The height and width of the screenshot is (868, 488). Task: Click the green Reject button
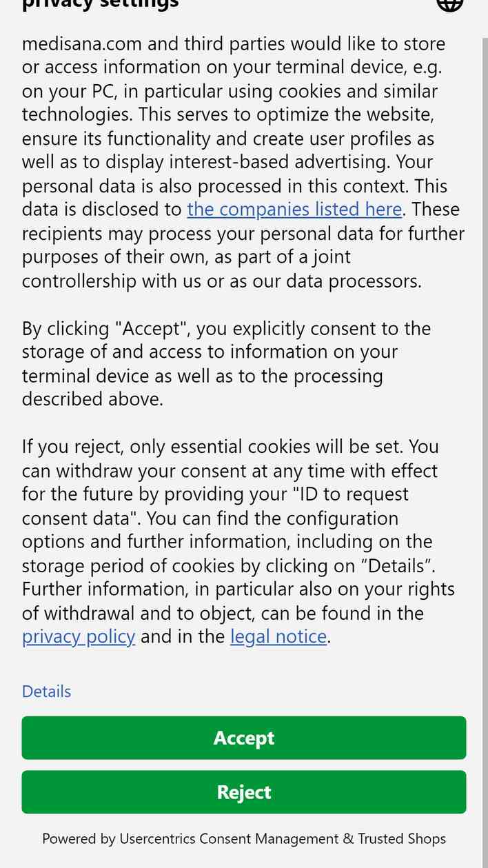point(244,792)
